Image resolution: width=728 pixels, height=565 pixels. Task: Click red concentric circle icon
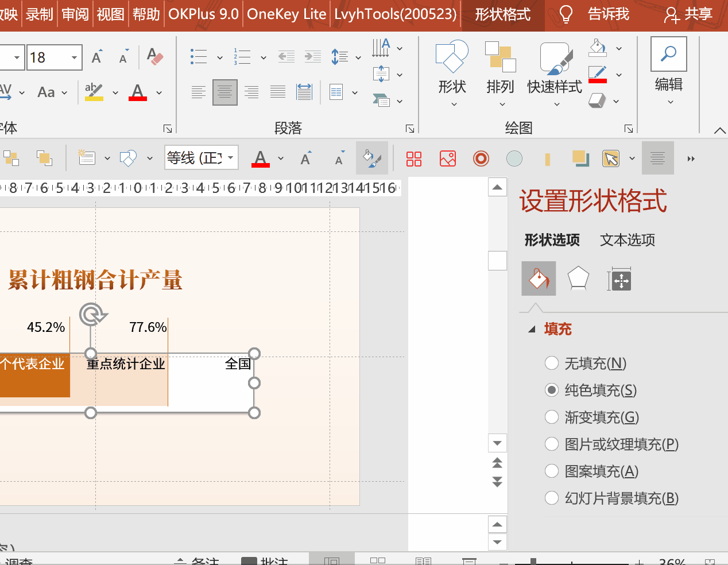pyautogui.click(x=481, y=158)
